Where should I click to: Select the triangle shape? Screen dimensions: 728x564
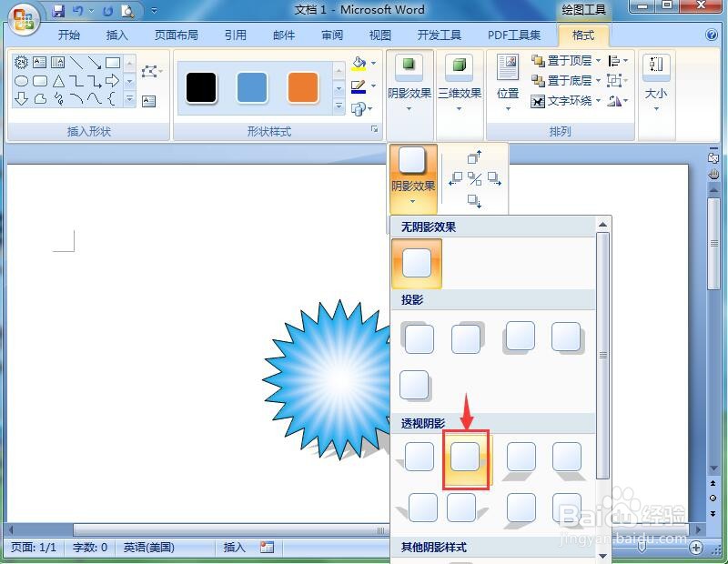[58, 81]
